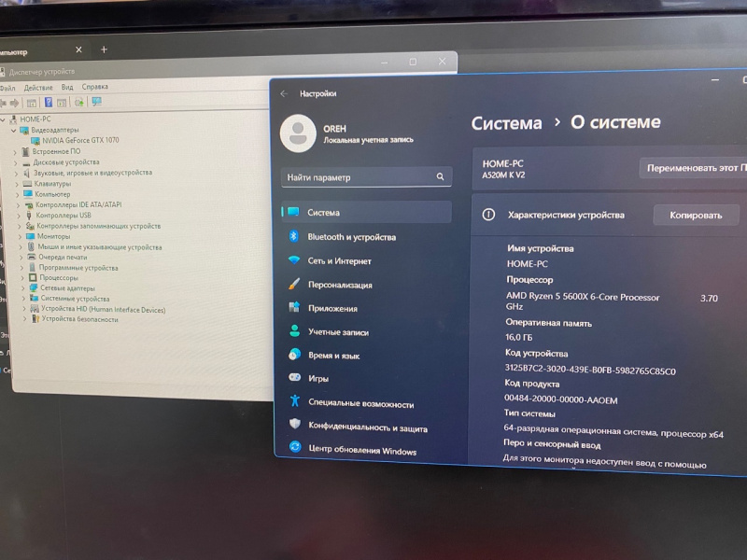Viewport: 747px width, 560px height.
Task: Expand Контроллеры USB node
Action: coord(19,216)
